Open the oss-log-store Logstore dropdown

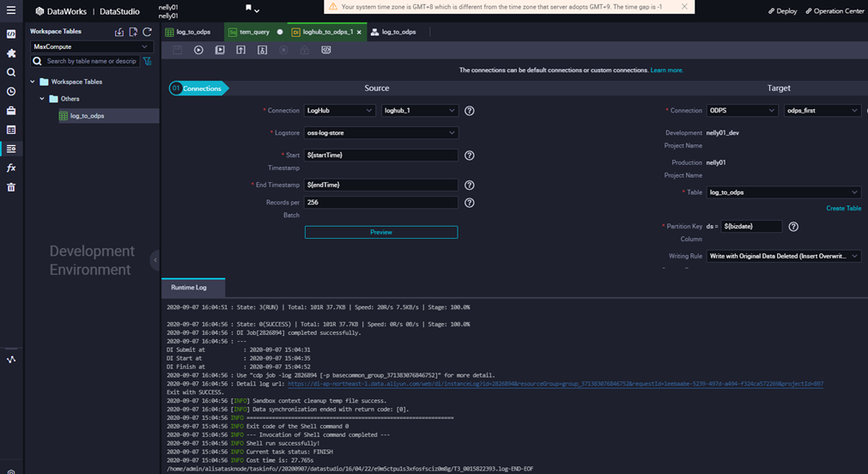381,133
